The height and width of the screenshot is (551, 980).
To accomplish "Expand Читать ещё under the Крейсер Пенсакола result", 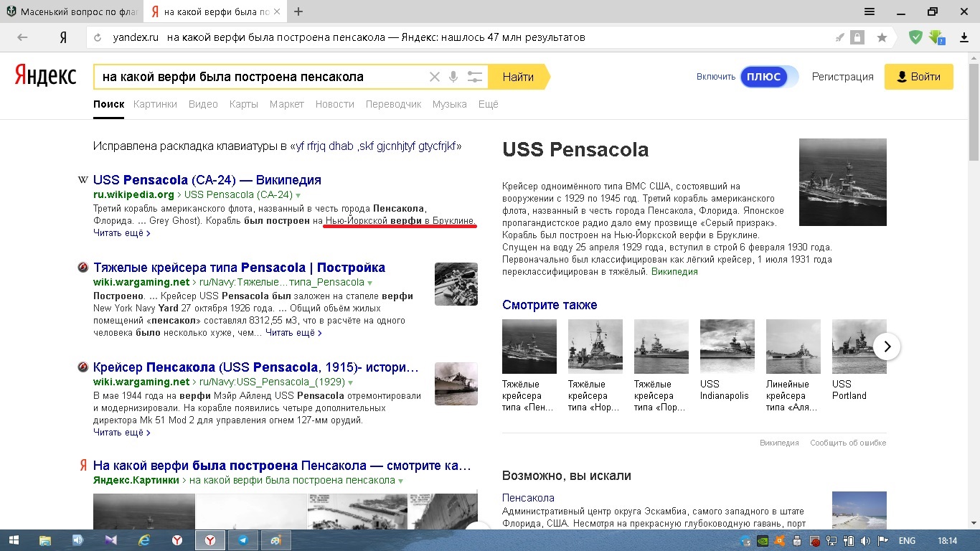I will pos(121,433).
